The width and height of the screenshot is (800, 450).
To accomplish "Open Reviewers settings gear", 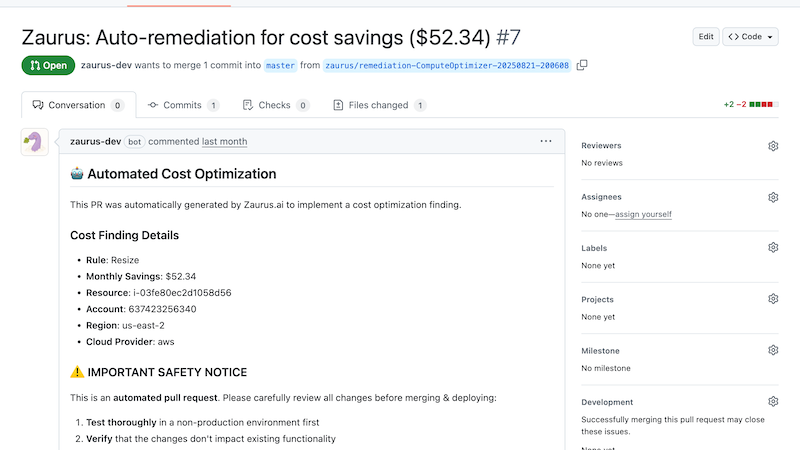I will 773,146.
